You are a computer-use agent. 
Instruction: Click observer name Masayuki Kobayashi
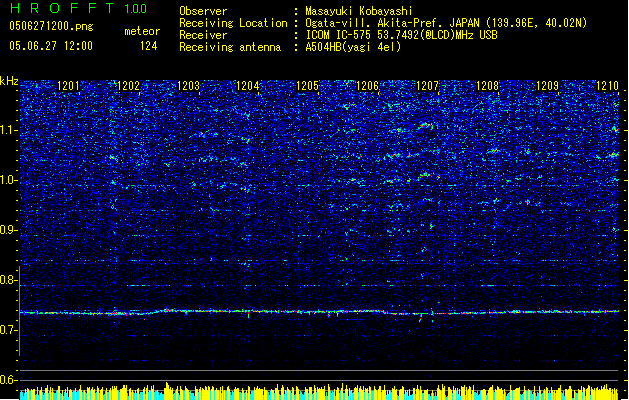(359, 11)
